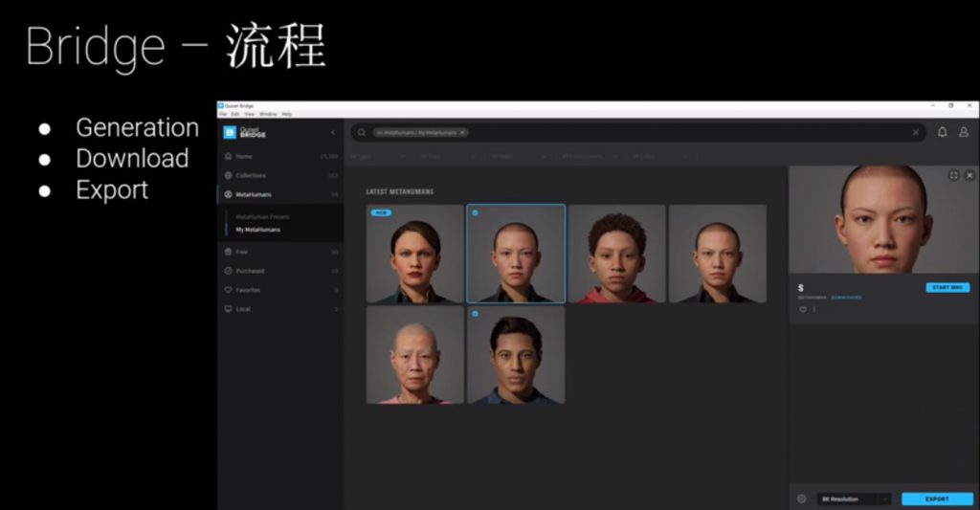Click inside the search bar field
980x510 pixels.
(638, 132)
